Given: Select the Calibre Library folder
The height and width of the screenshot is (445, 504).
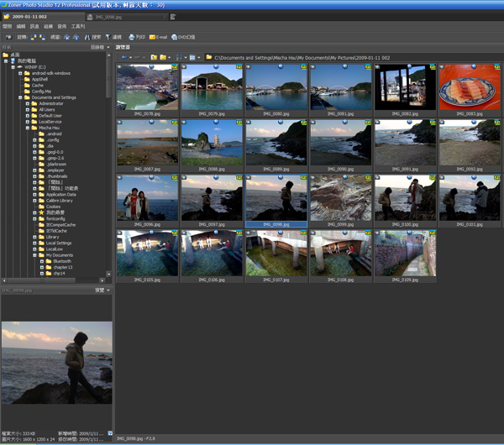Looking at the screenshot, I should click(59, 201).
